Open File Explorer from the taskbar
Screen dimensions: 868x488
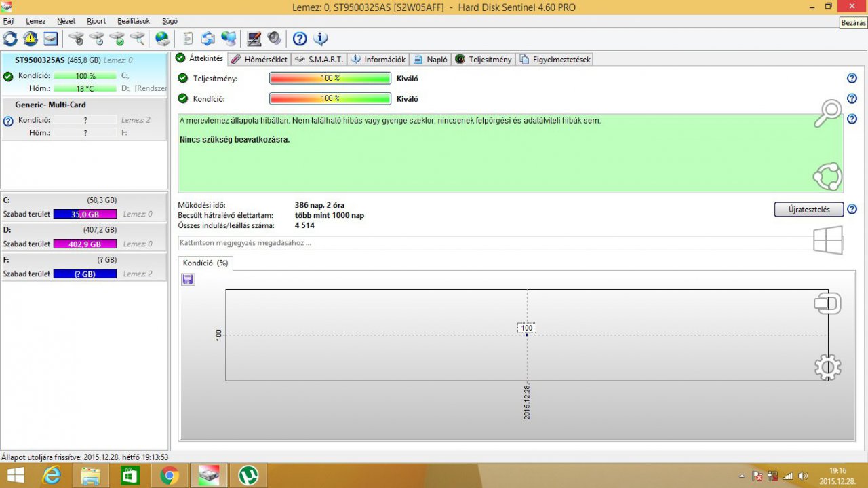tap(91, 476)
